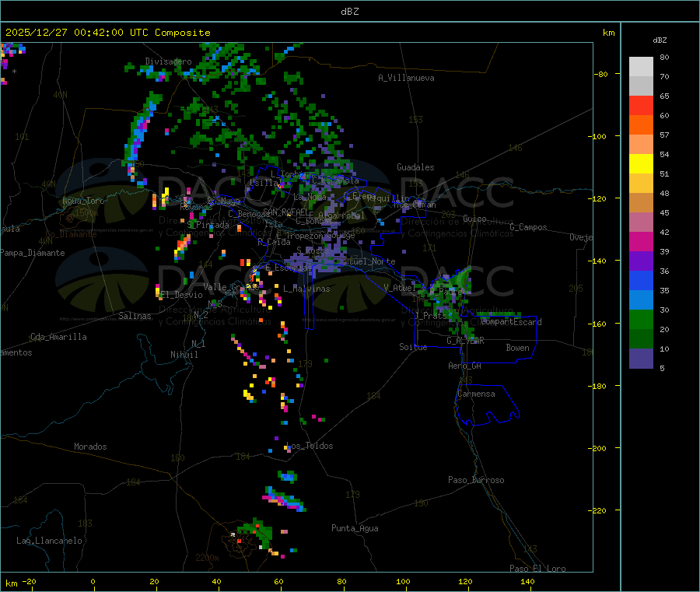Click the Tropezon map label
The width and height of the screenshot is (700, 592).
(304, 235)
